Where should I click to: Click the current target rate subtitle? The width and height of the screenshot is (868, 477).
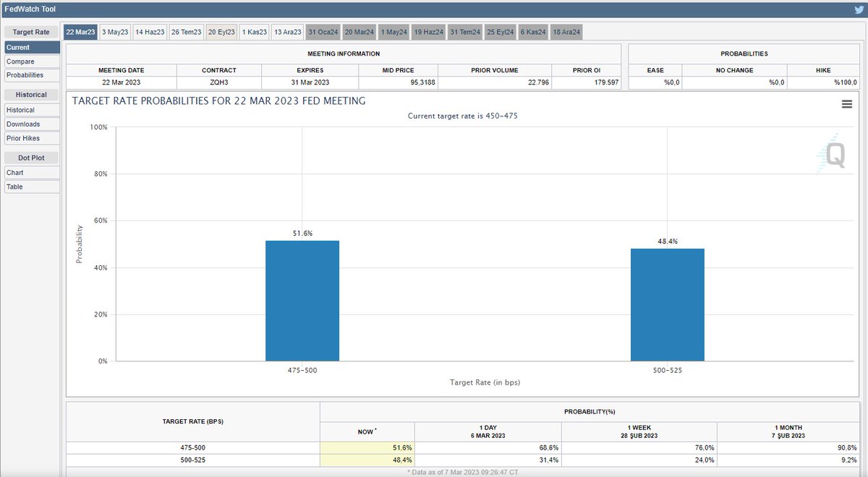click(x=463, y=116)
